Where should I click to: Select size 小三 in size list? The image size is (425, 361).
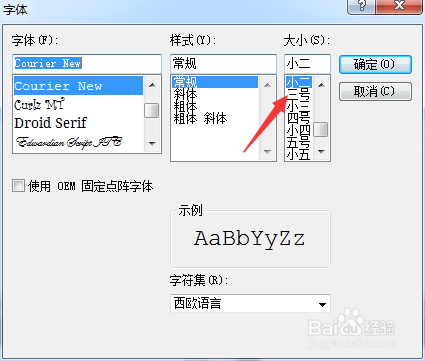tap(299, 106)
